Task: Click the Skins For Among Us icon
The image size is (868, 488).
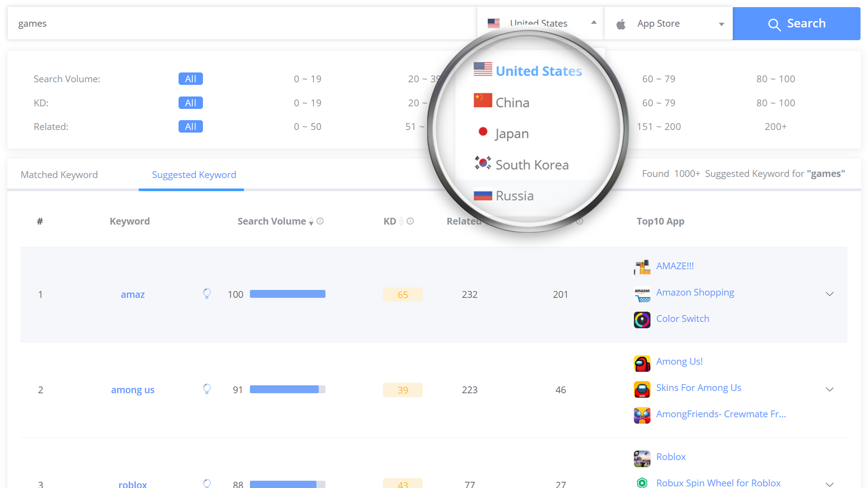Action: pos(642,389)
